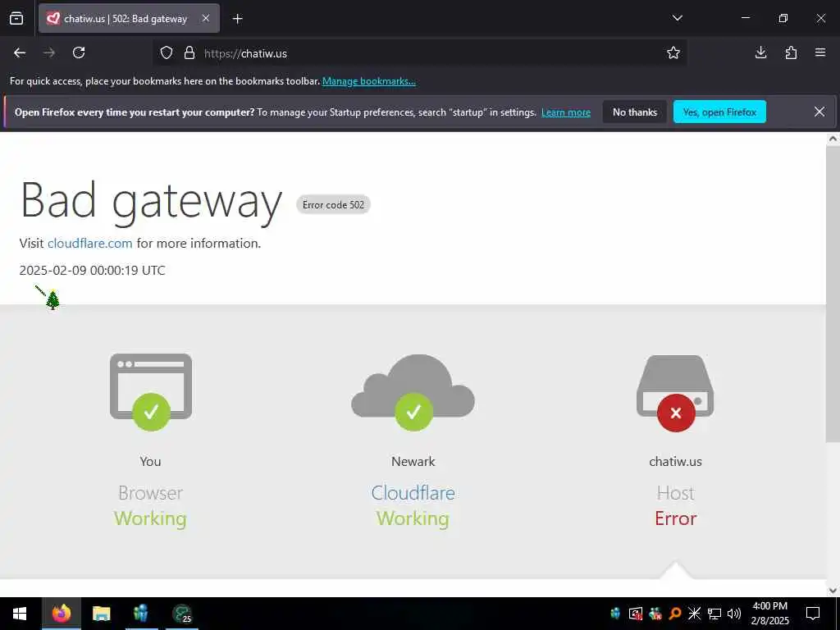Switch to Firefox in the taskbar
The width and height of the screenshot is (840, 630).
pyautogui.click(x=62, y=614)
